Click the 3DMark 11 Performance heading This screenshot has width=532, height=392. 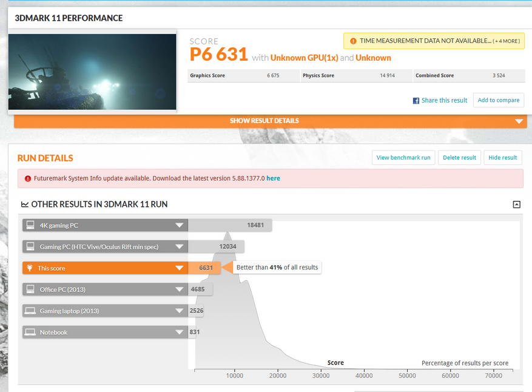point(69,18)
